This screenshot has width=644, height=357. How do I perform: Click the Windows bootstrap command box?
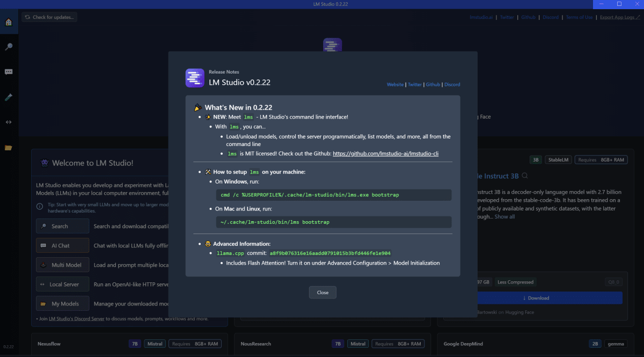[333, 195]
